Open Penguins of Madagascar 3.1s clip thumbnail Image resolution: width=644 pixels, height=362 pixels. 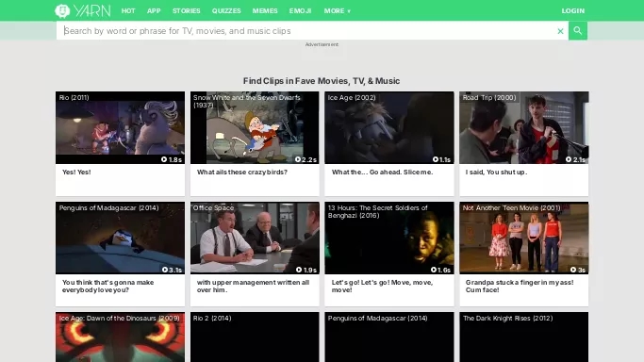click(120, 239)
